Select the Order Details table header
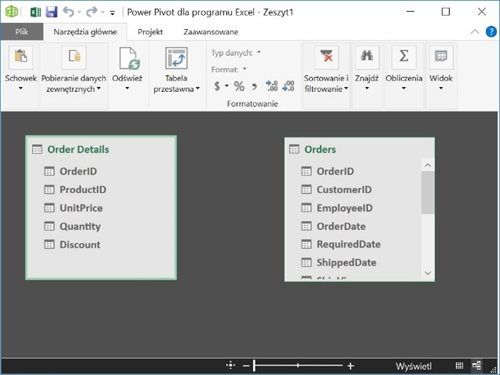This screenshot has width=500, height=375. coord(78,149)
